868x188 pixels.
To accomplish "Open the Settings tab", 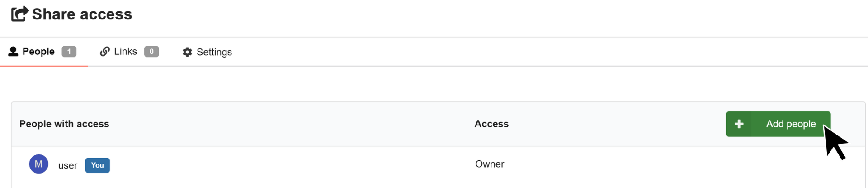I will pos(207,52).
